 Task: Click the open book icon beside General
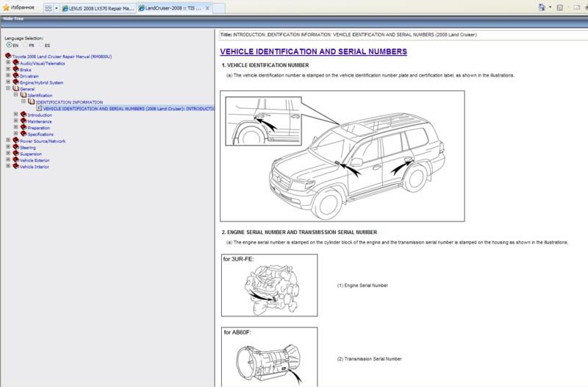pyautogui.click(x=15, y=88)
